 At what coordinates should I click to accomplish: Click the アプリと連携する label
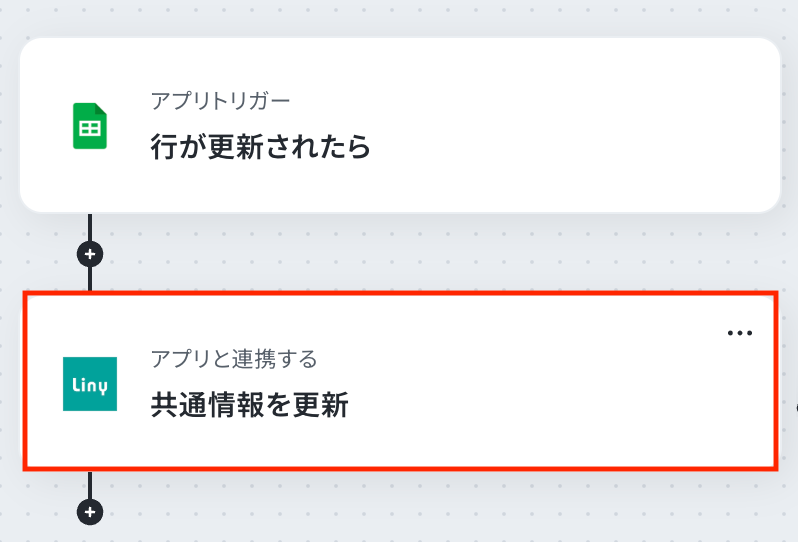coord(234,359)
